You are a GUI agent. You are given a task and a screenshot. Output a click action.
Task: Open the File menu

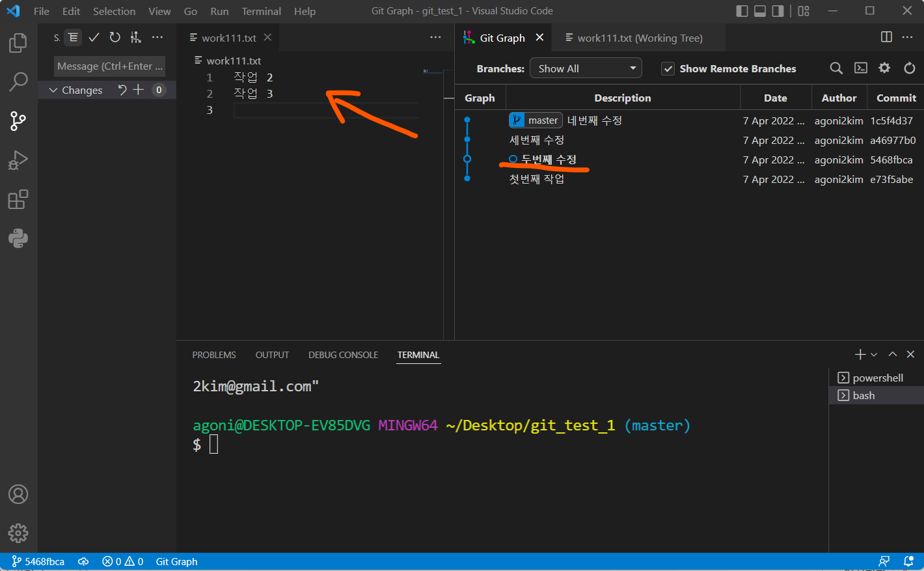tap(42, 11)
